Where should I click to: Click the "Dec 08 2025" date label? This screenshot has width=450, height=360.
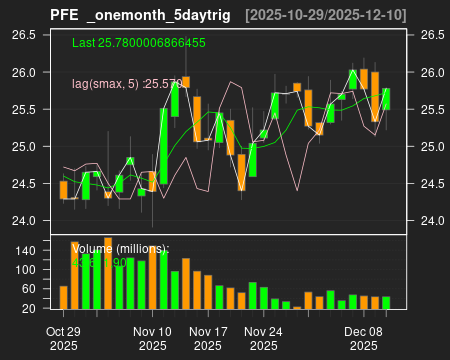363,339
